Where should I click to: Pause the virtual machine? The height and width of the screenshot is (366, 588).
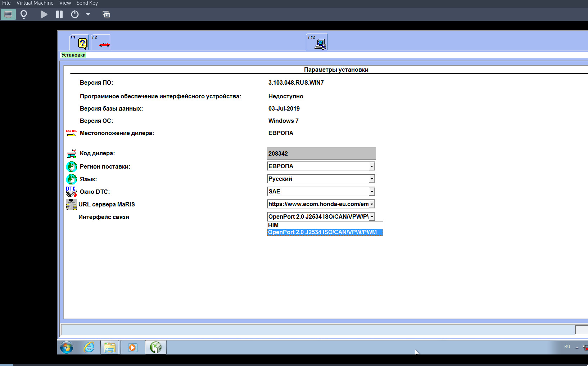click(x=59, y=14)
